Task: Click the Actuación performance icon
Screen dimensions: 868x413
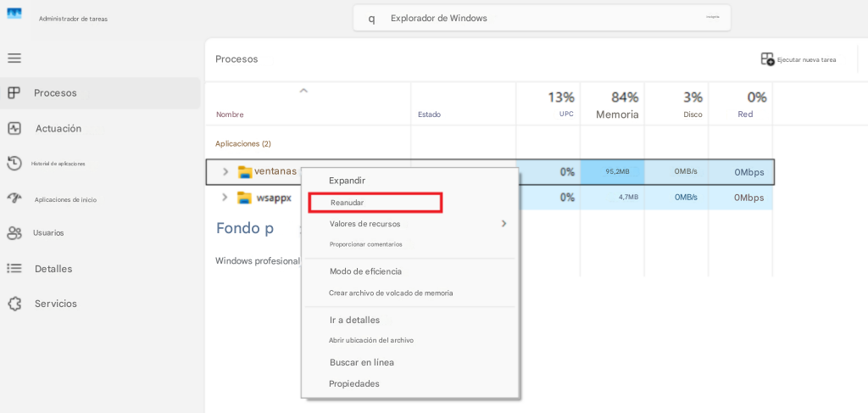Action: pyautogui.click(x=14, y=128)
